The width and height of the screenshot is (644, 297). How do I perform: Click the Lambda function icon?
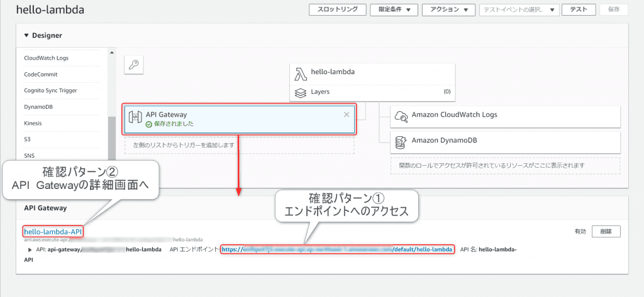pyautogui.click(x=301, y=73)
